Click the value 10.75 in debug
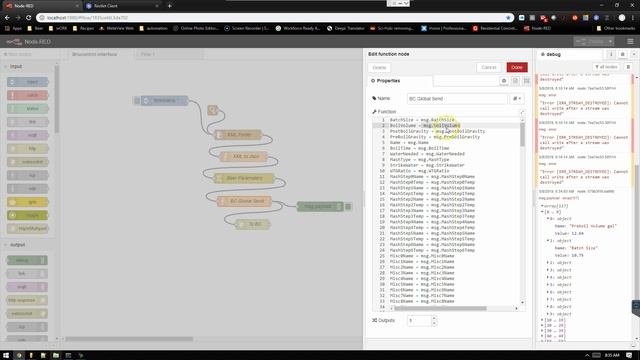 [x=578, y=255]
